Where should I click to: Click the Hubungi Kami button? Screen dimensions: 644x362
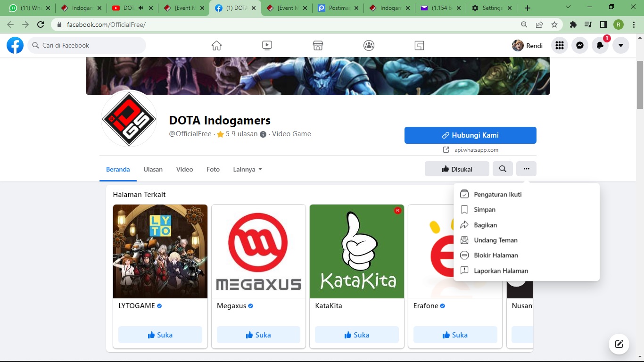pos(471,135)
